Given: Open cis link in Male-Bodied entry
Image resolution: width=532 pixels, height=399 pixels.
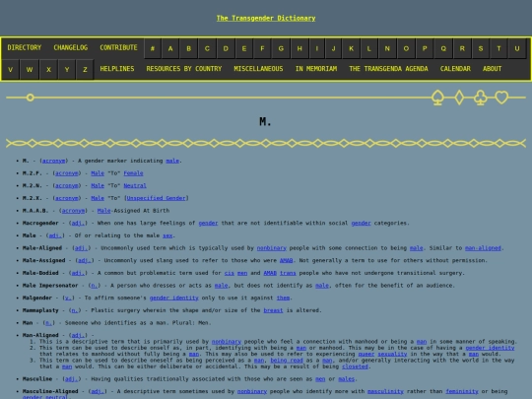Looking at the screenshot, I should pos(230,273).
